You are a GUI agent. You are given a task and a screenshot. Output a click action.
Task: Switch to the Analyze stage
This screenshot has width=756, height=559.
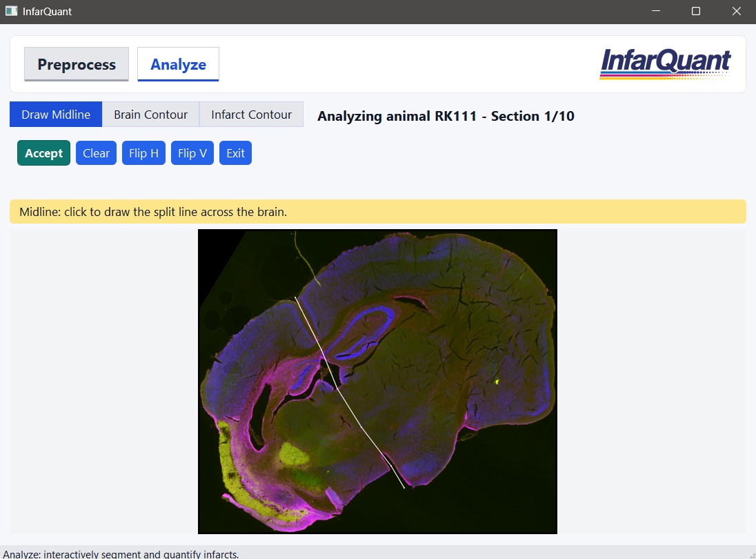click(178, 64)
